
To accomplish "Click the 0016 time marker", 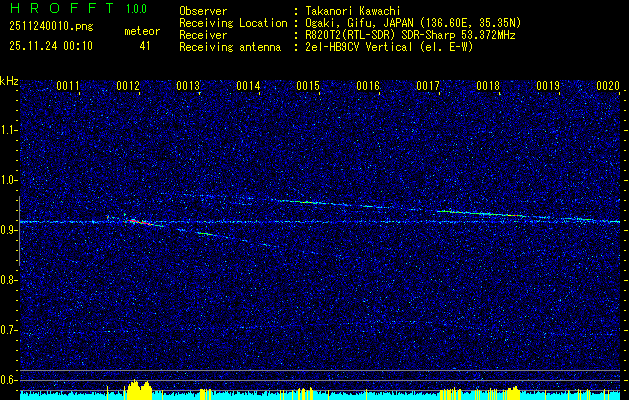I will point(368,86).
